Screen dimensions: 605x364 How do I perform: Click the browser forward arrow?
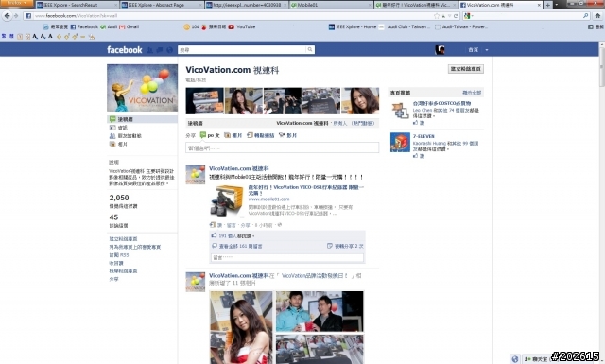click(16, 16)
